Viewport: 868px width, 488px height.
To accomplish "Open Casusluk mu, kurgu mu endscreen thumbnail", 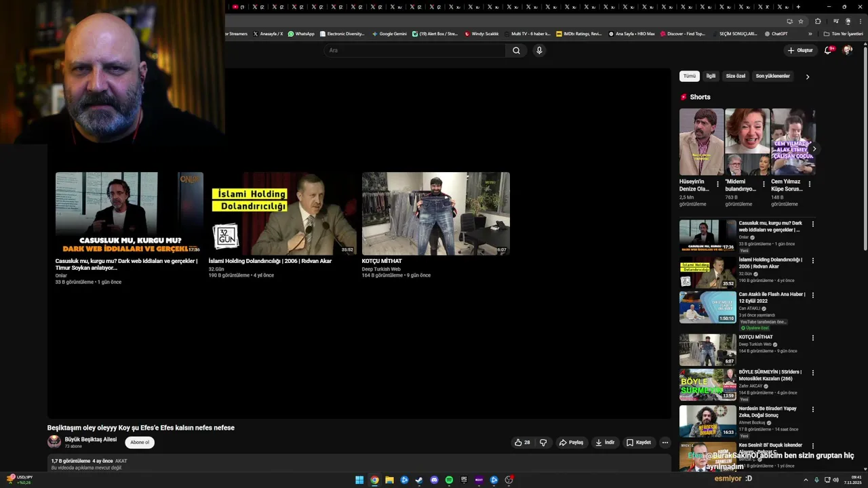I will coord(129,213).
